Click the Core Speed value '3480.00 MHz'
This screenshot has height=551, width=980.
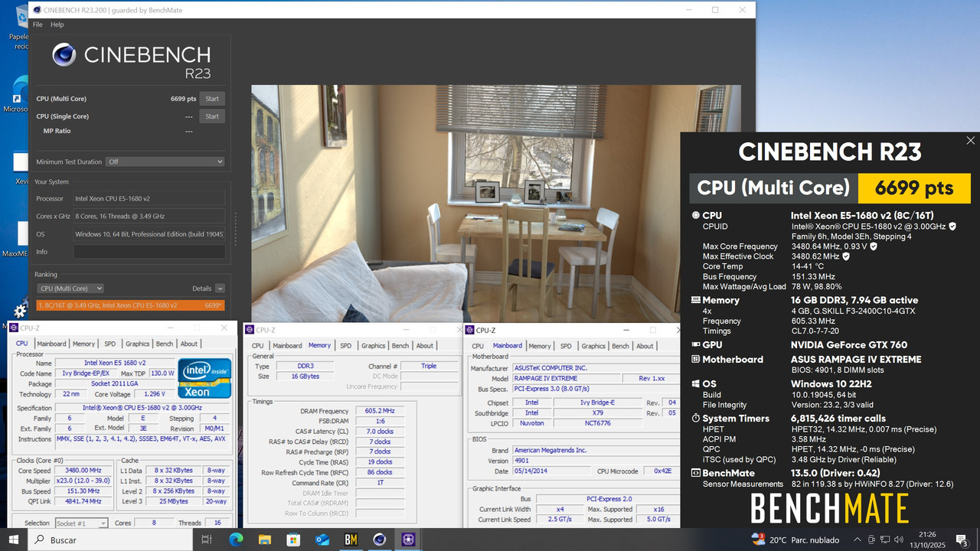pos(83,471)
